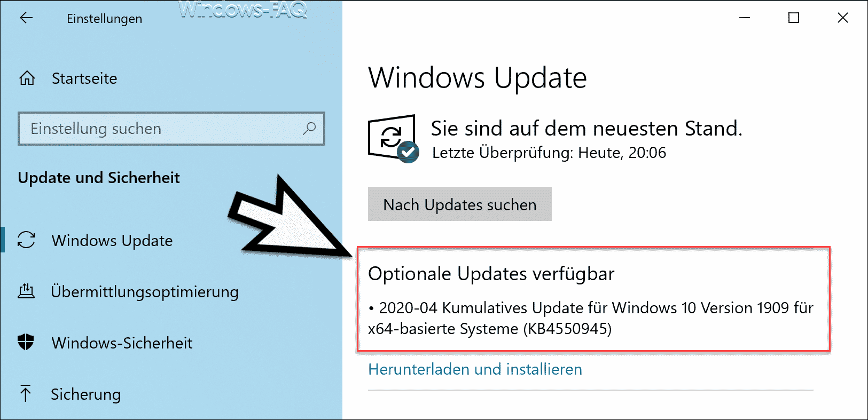
Task: Click the update status icon with checkmark
Action: click(x=394, y=138)
